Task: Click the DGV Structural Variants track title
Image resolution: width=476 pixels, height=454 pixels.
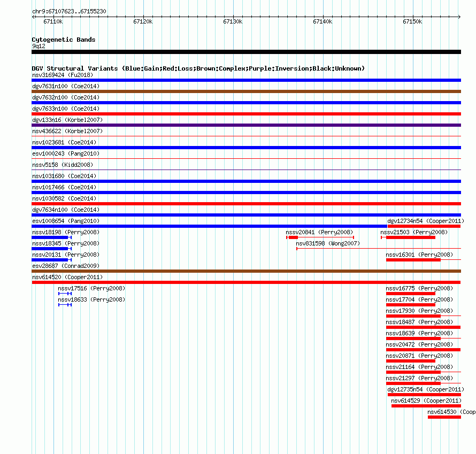Action: pos(198,68)
